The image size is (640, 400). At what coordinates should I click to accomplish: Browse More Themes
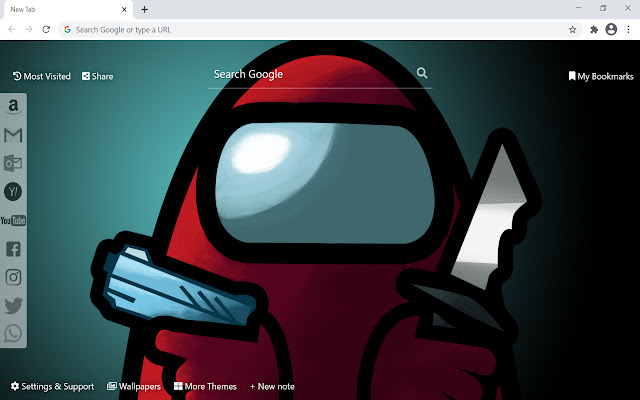coord(205,386)
